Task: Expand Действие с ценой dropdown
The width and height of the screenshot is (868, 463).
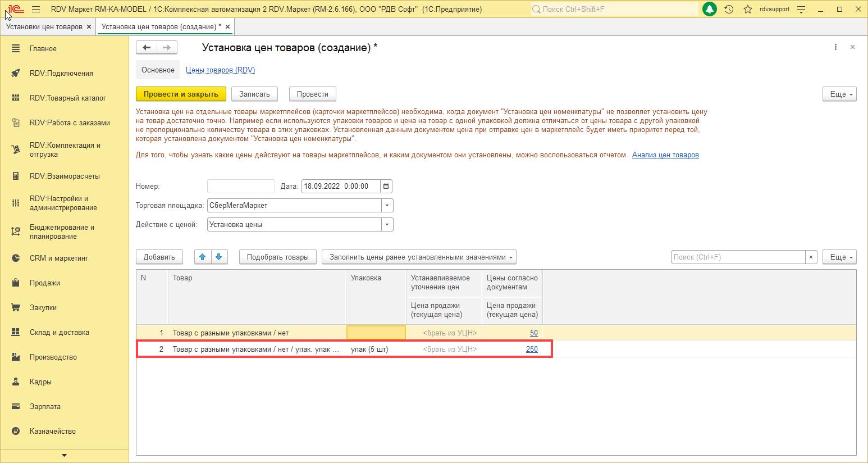Action: pyautogui.click(x=387, y=225)
